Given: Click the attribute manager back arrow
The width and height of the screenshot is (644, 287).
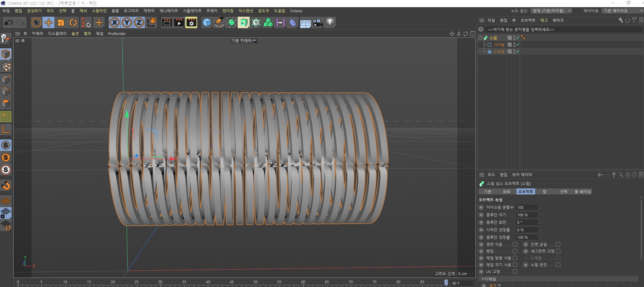Looking at the screenshot, I should [600, 175].
